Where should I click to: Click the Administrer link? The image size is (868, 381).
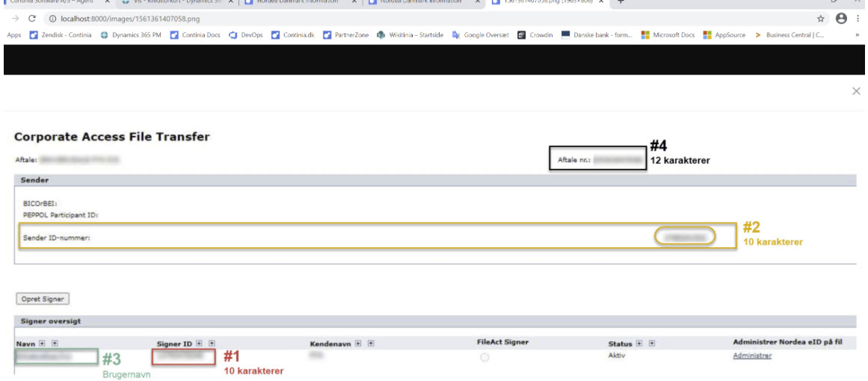pyautogui.click(x=752, y=356)
